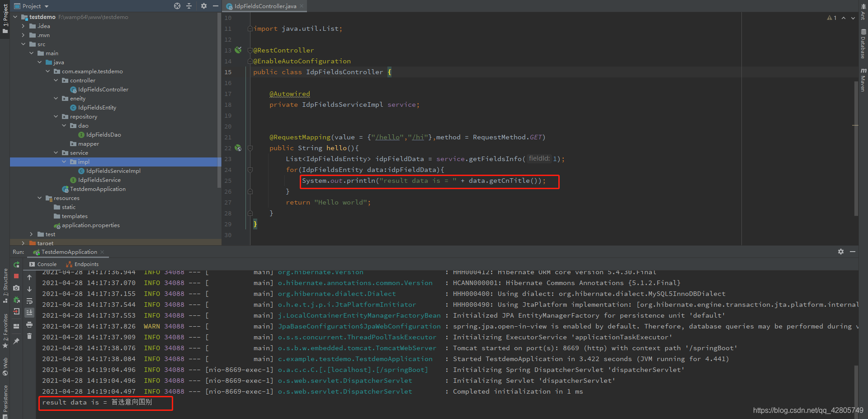Fold the hello() method at line 22
Screen dimensions: 868x419
[x=250, y=148]
